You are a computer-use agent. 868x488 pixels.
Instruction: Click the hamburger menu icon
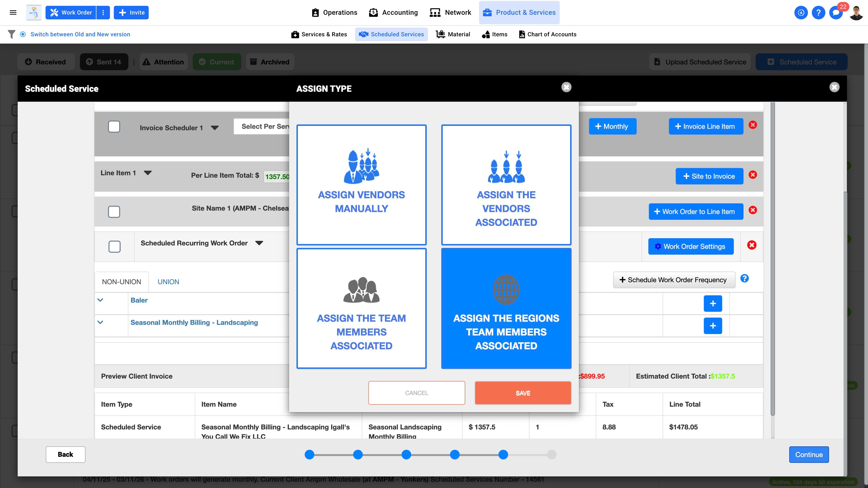click(13, 12)
